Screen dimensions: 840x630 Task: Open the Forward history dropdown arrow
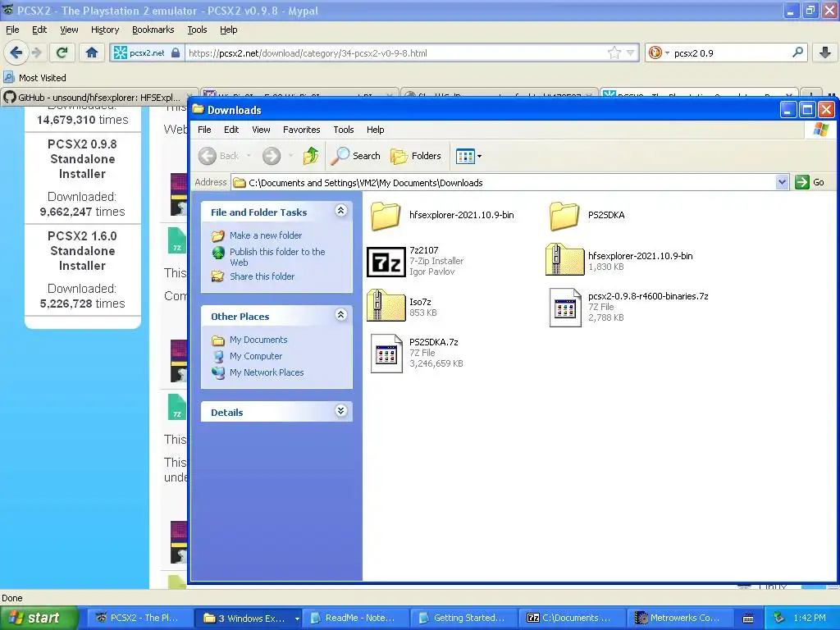pyautogui.click(x=290, y=156)
